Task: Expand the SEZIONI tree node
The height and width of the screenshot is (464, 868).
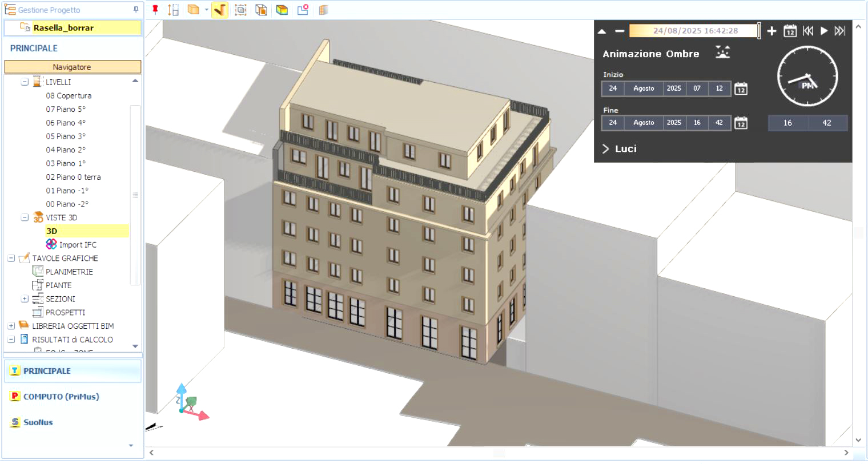Action: point(25,299)
